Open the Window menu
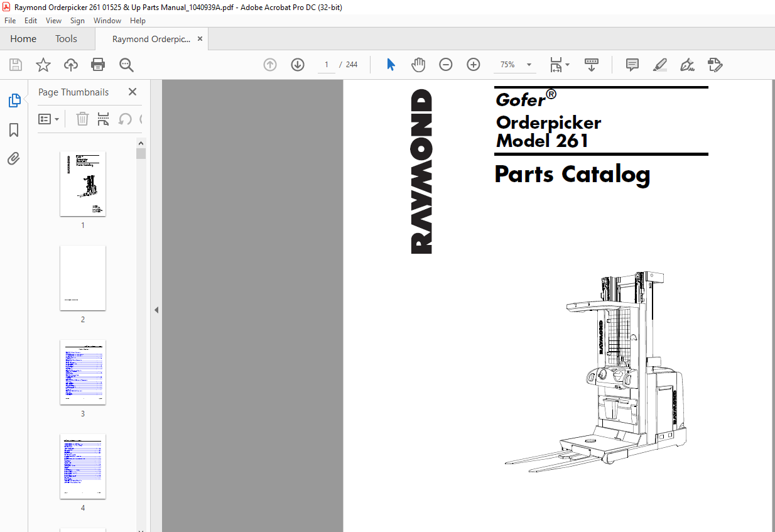775x532 pixels. point(107,21)
